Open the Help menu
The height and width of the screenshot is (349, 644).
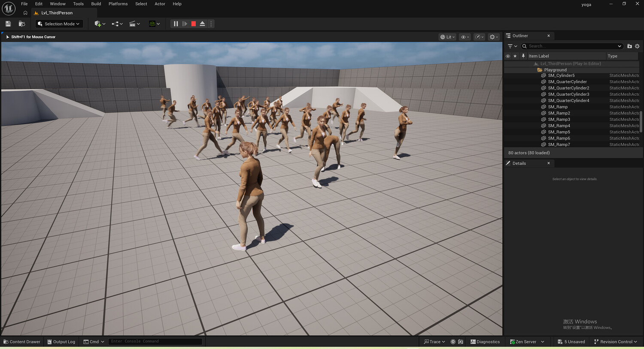click(x=177, y=4)
